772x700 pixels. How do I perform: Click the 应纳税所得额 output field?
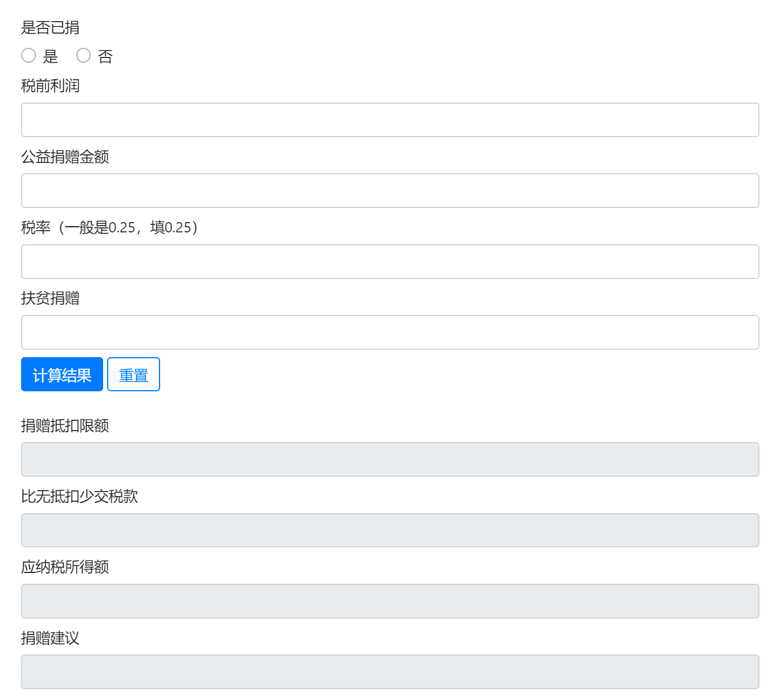[390, 601]
